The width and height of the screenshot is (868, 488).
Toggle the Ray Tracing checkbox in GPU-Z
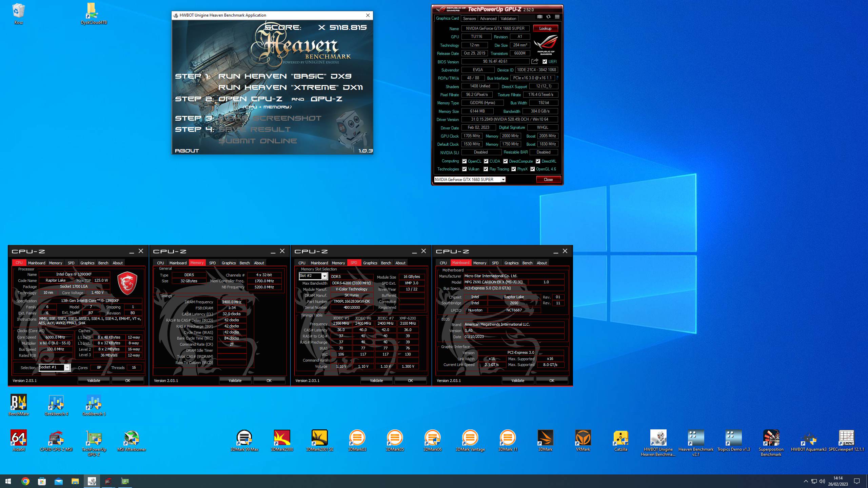pyautogui.click(x=486, y=169)
